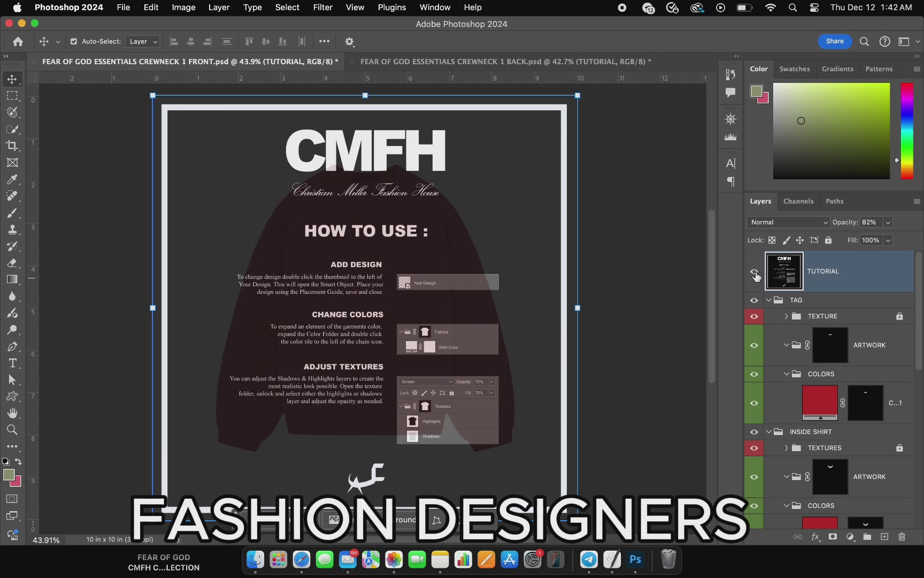This screenshot has height=578, width=924.
Task: Toggle lock transparent pixels
Action: (x=772, y=240)
